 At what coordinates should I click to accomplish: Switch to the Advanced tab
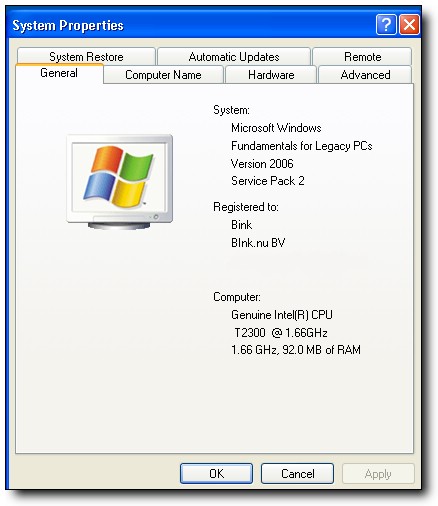pyautogui.click(x=365, y=75)
